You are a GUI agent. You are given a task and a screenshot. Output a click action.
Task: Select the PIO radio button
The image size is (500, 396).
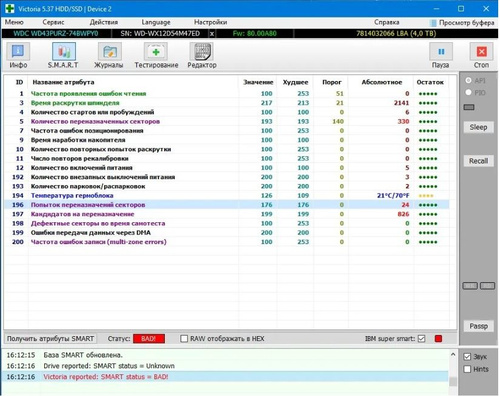pos(468,92)
